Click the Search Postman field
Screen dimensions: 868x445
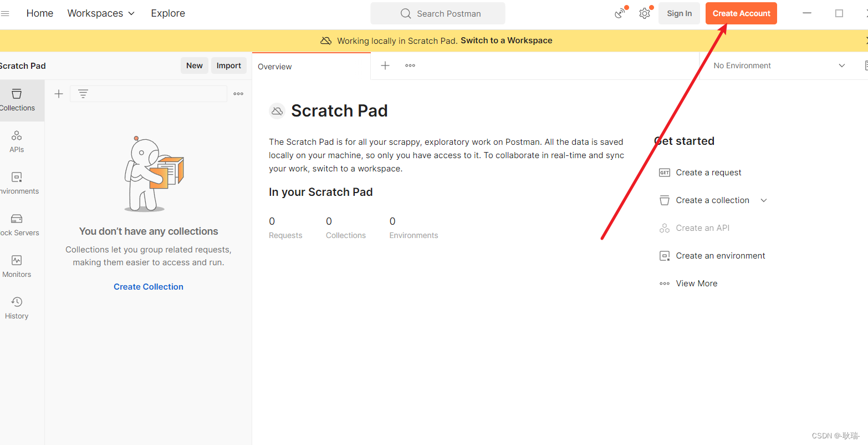[438, 13]
